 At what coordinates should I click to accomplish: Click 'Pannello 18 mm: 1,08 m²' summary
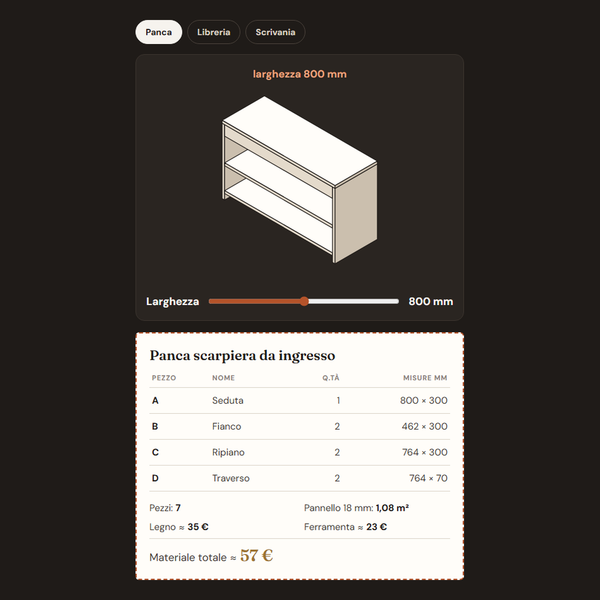[356, 508]
